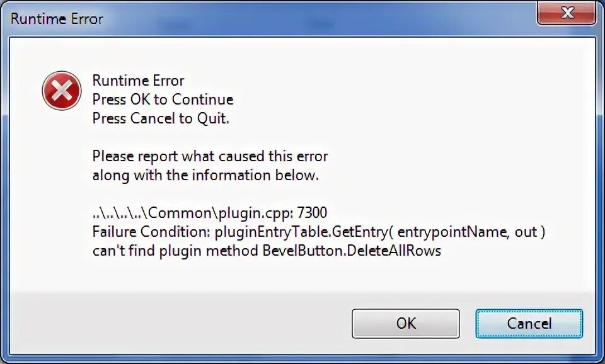Click the line number 7300
605x364 pixels.
pos(311,213)
